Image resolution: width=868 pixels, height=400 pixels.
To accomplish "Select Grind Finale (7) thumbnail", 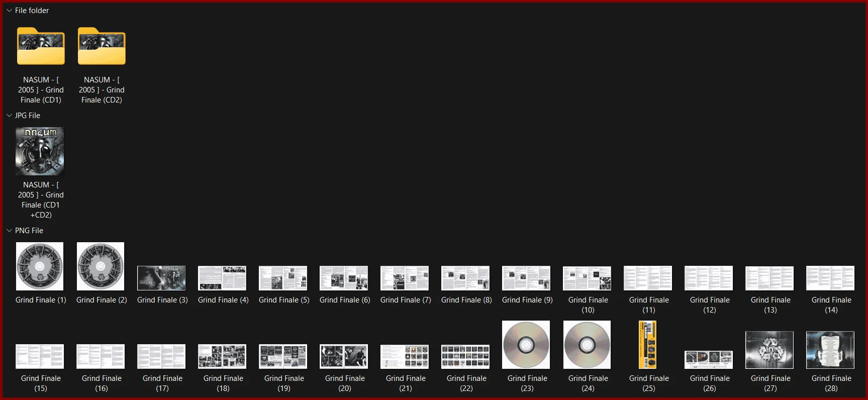I will click(x=405, y=278).
